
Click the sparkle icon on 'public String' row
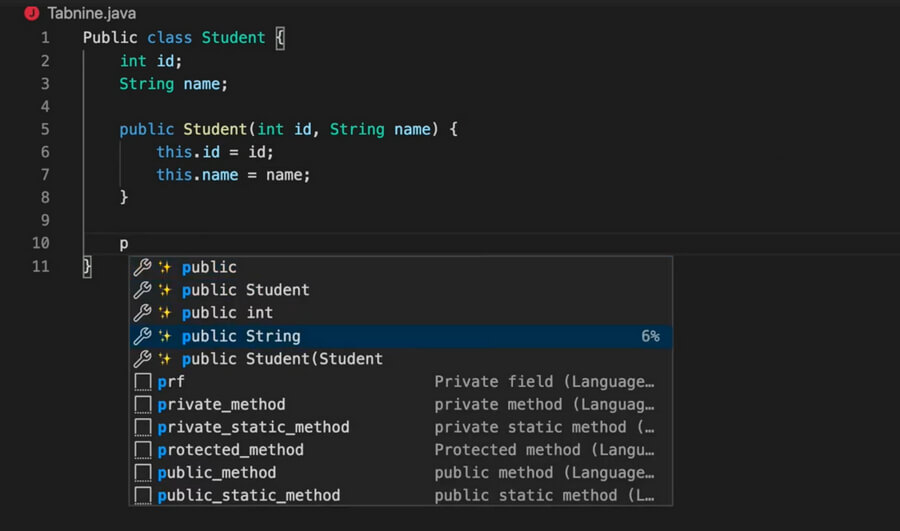165,336
